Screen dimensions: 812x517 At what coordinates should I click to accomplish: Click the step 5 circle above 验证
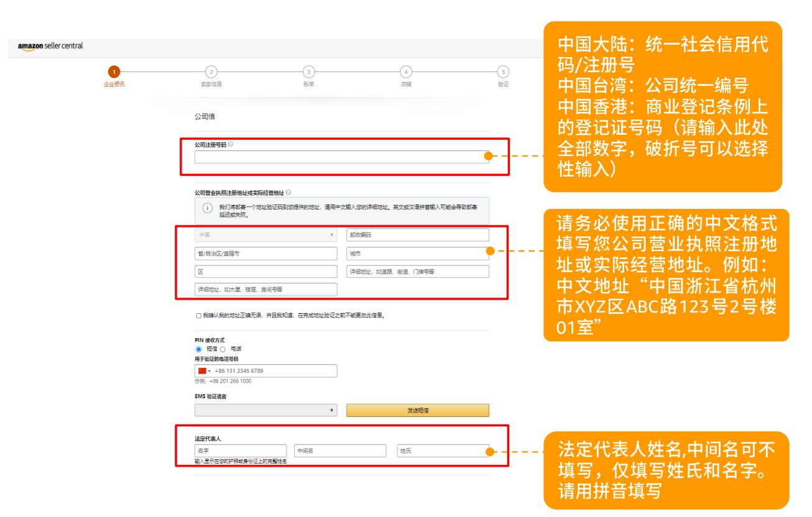click(x=504, y=71)
